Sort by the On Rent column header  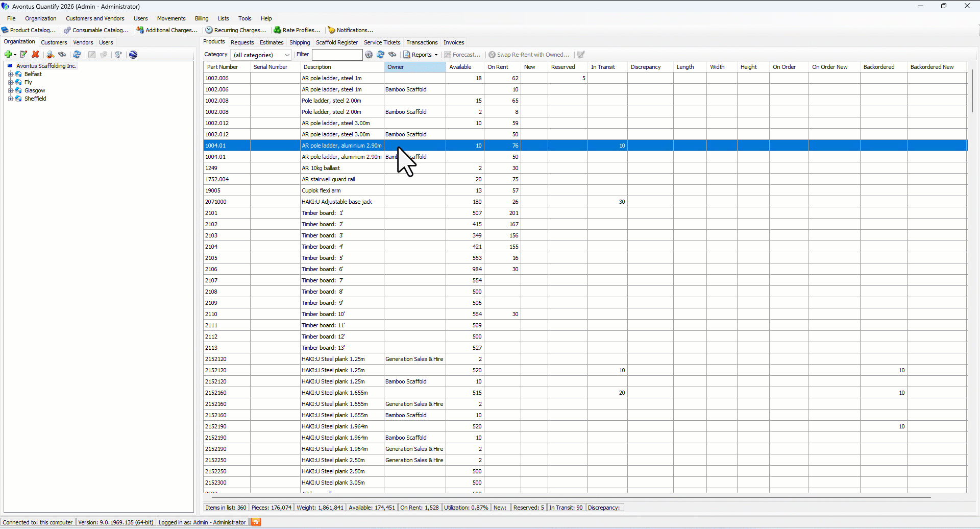point(502,67)
